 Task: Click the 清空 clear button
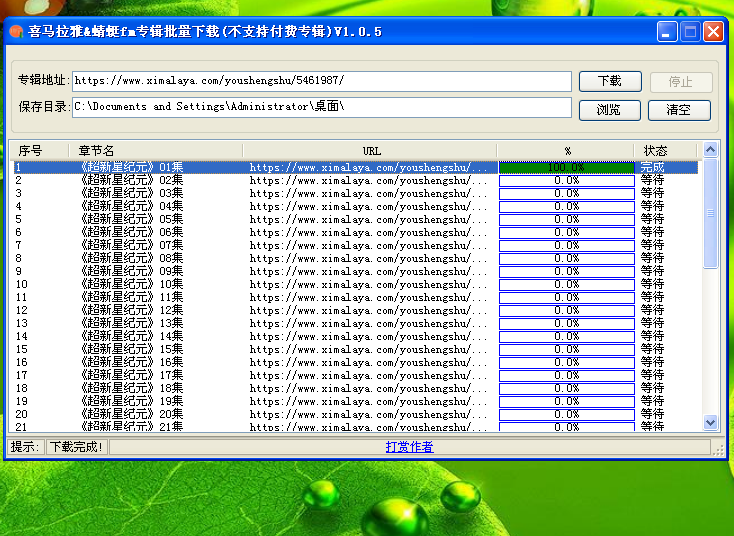click(x=679, y=110)
